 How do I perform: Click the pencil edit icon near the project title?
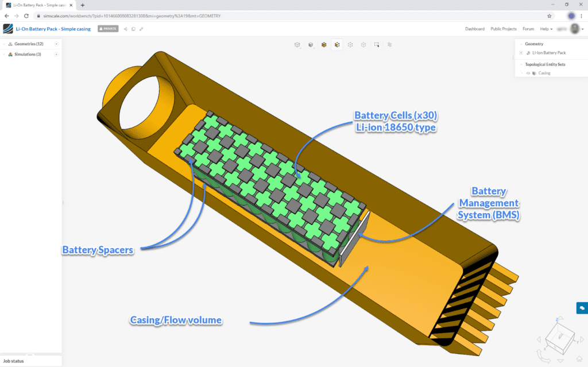point(141,29)
